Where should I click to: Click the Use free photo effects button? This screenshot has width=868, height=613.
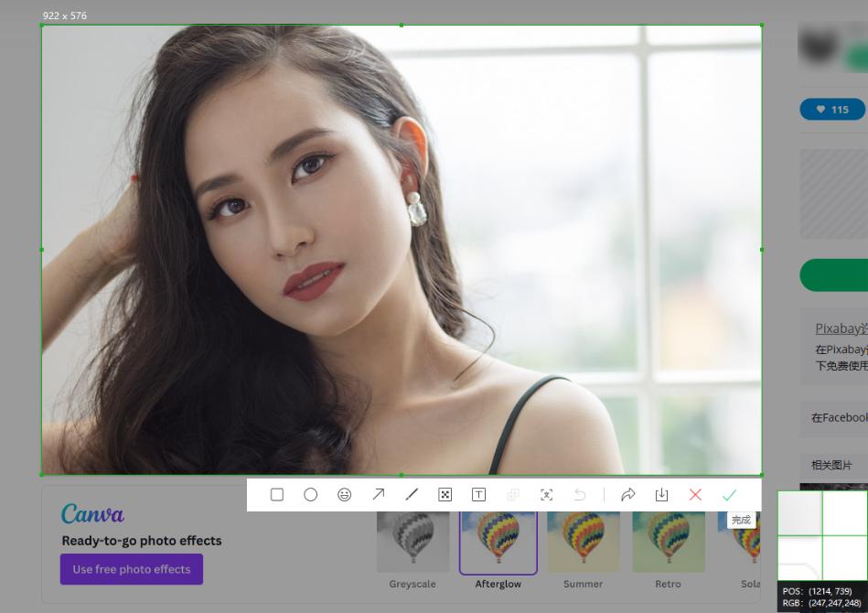pyautogui.click(x=132, y=569)
